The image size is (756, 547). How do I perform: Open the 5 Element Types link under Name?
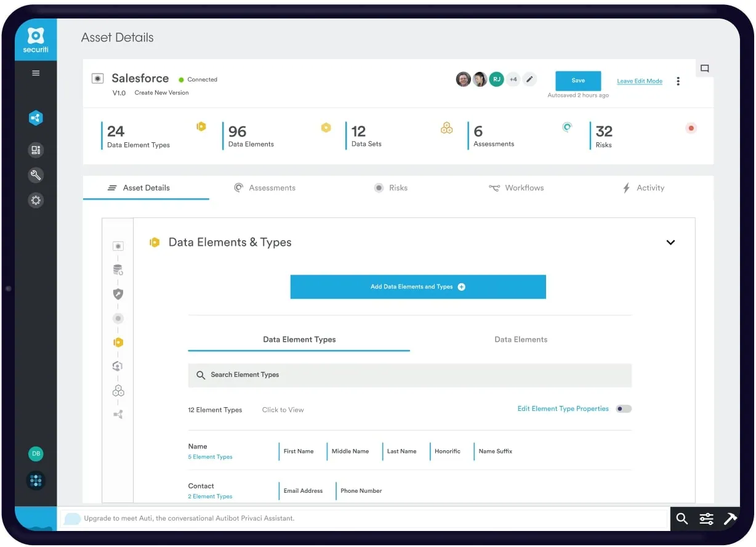(x=210, y=457)
